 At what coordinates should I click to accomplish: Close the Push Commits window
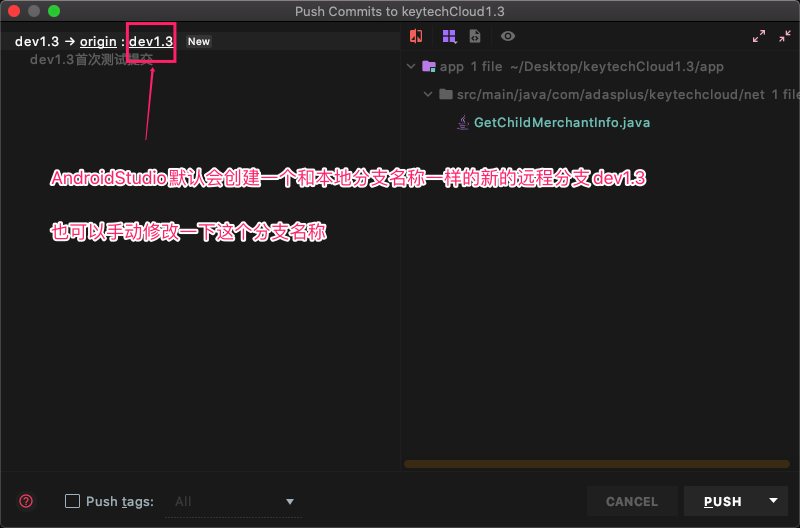pos(14,11)
